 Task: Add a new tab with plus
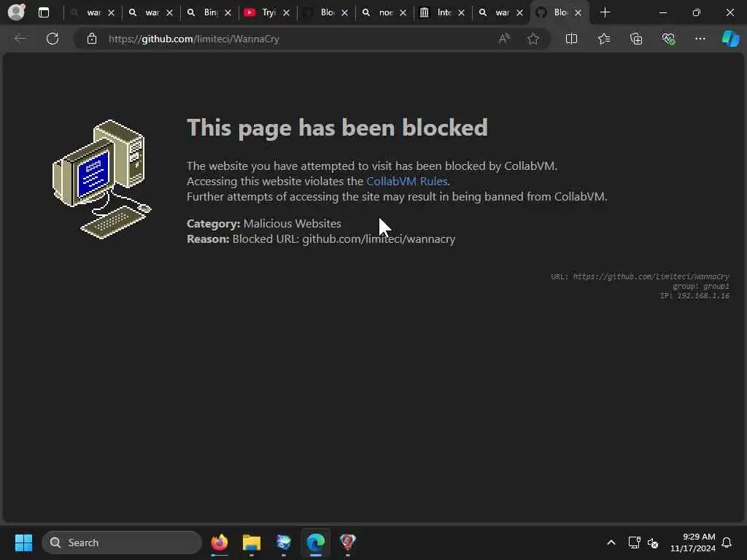point(605,12)
